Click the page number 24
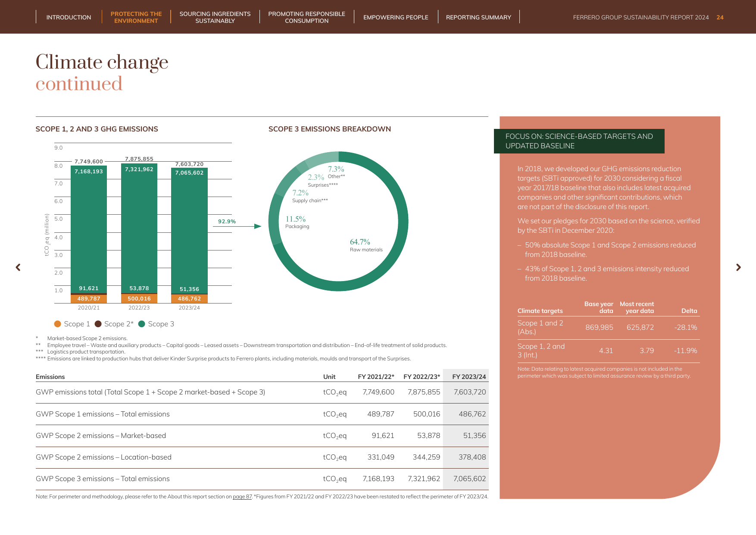 click(720, 17)
